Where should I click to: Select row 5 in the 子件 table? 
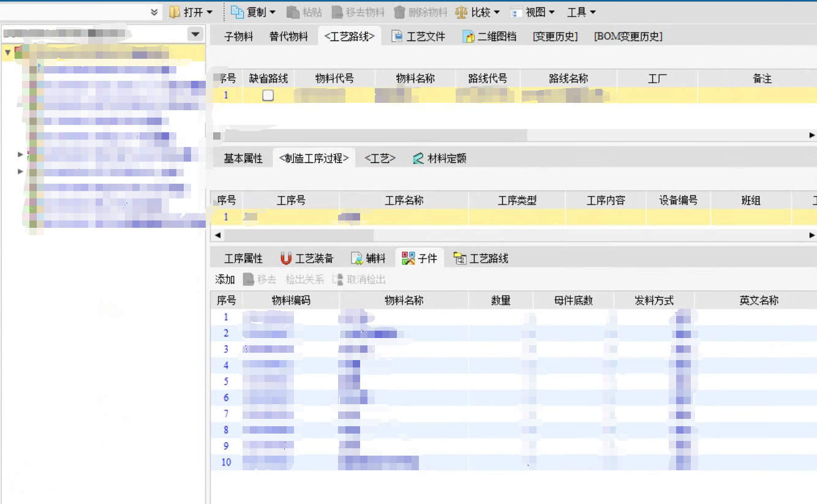(x=514, y=382)
